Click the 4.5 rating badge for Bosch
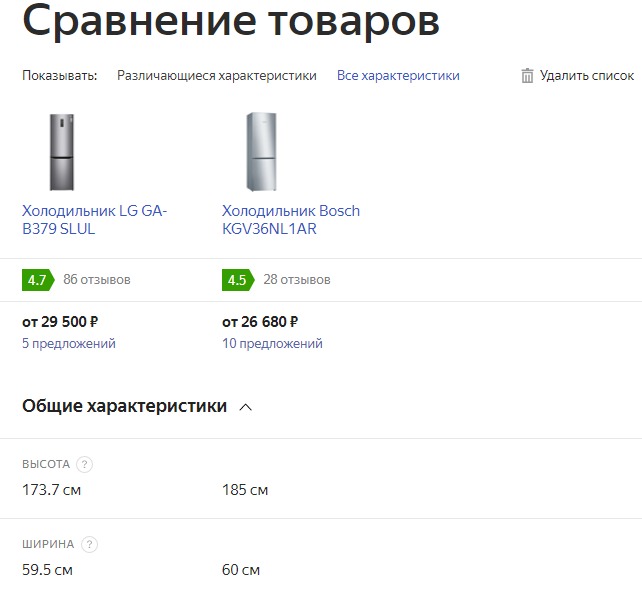642x594 pixels. click(x=238, y=280)
